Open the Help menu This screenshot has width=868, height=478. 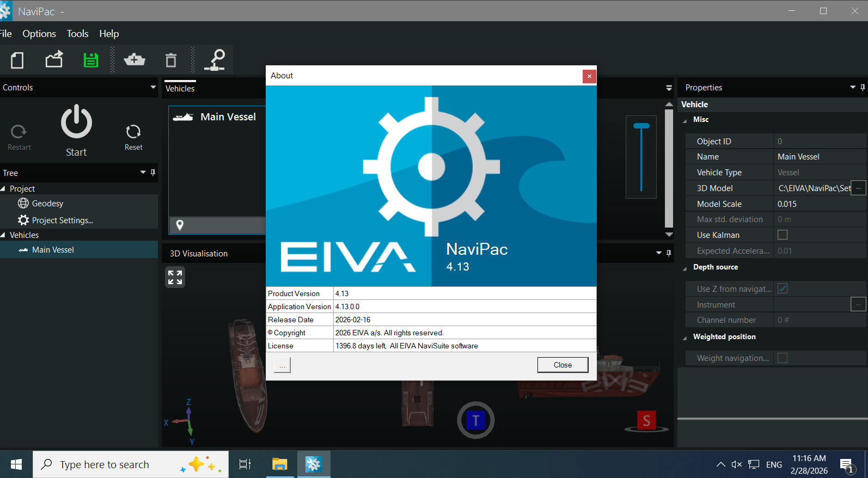pyautogui.click(x=109, y=34)
